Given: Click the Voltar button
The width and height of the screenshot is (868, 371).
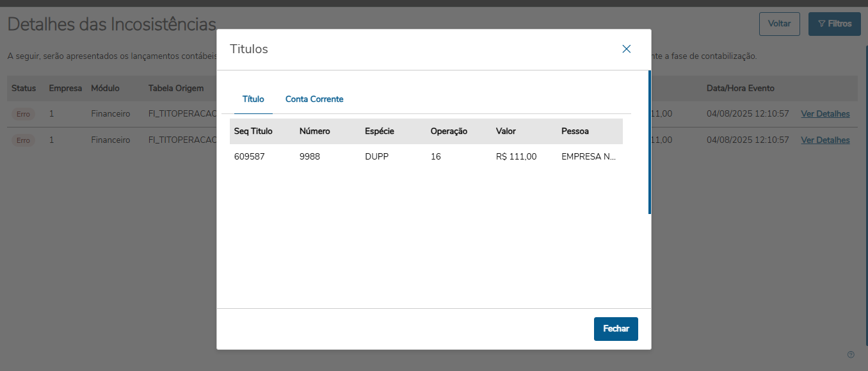Looking at the screenshot, I should [x=779, y=24].
